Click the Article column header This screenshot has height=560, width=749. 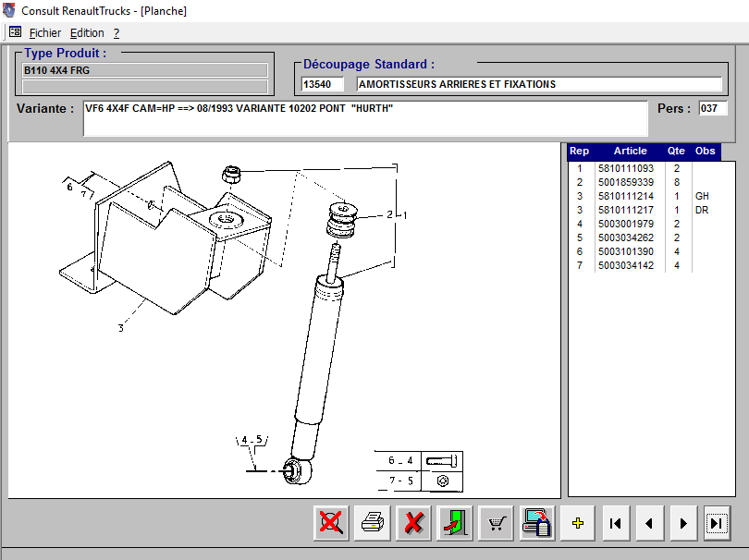(x=630, y=152)
